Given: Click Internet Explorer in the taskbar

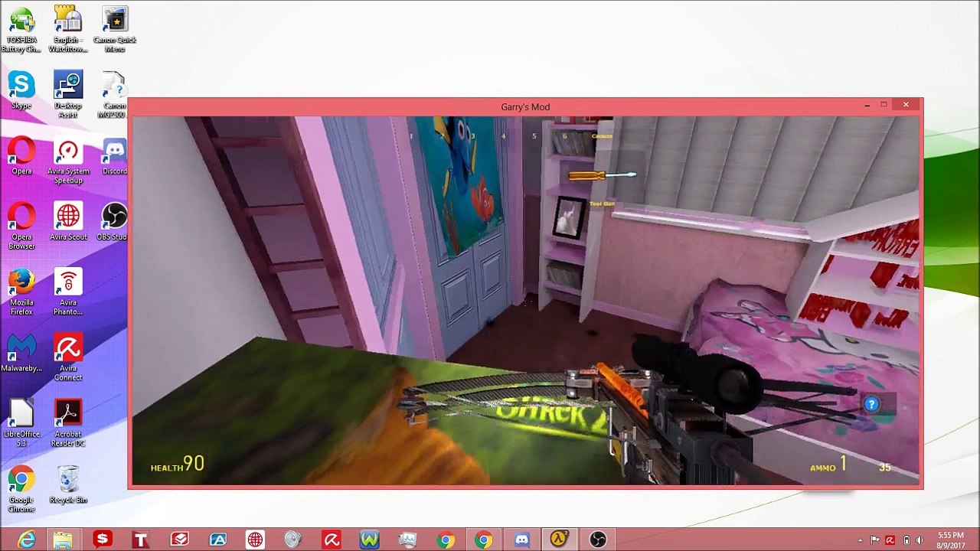Looking at the screenshot, I should [26, 540].
